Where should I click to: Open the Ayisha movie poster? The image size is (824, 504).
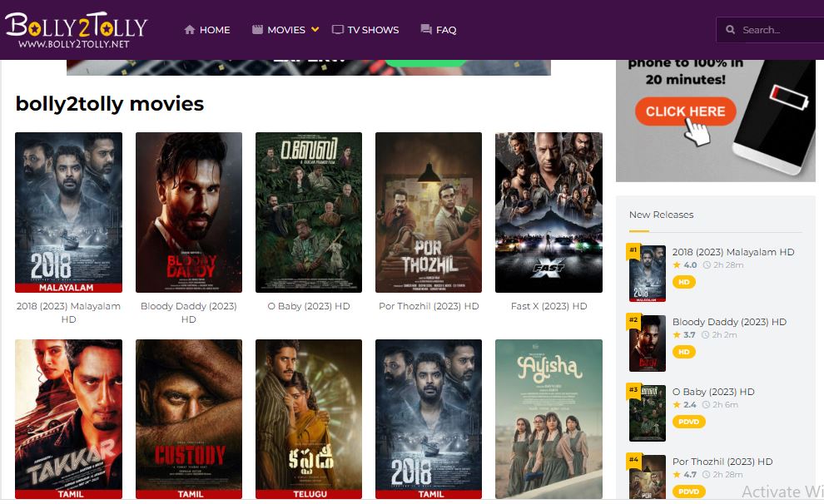[x=549, y=419]
